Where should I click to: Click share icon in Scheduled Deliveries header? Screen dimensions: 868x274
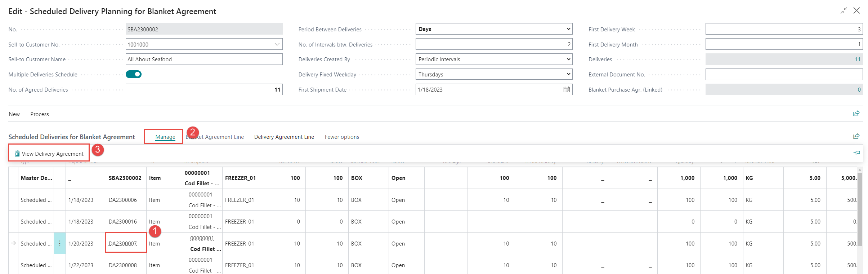(x=856, y=136)
